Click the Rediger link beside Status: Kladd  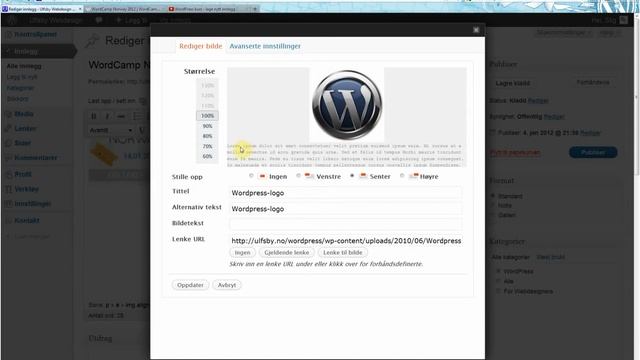click(x=538, y=100)
